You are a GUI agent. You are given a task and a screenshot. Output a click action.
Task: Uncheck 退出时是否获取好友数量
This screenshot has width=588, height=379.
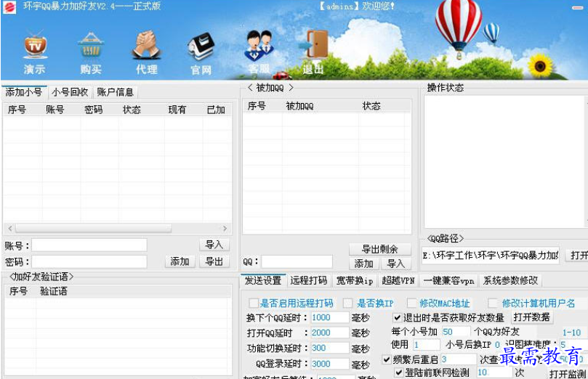click(397, 318)
